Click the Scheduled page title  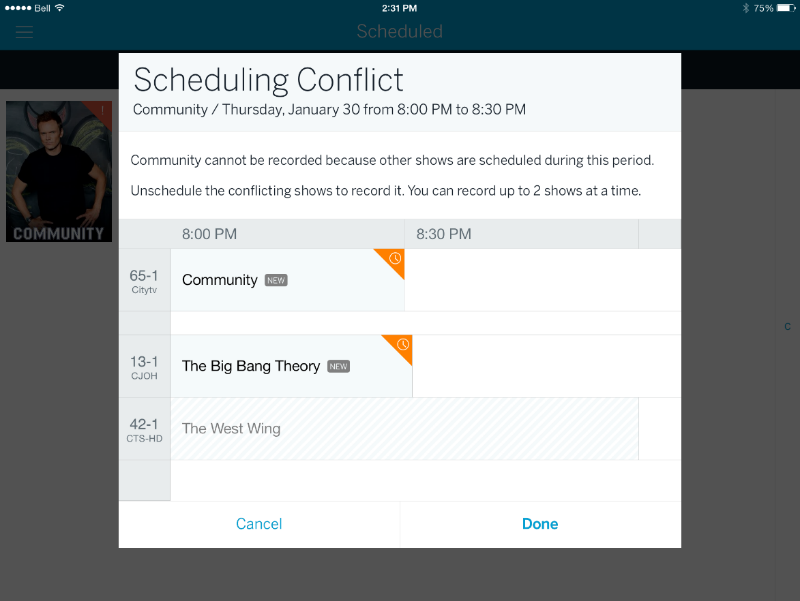coord(399,32)
